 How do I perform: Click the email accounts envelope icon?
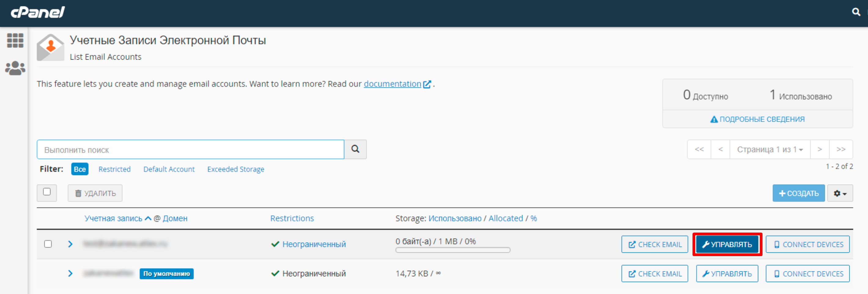(x=50, y=47)
